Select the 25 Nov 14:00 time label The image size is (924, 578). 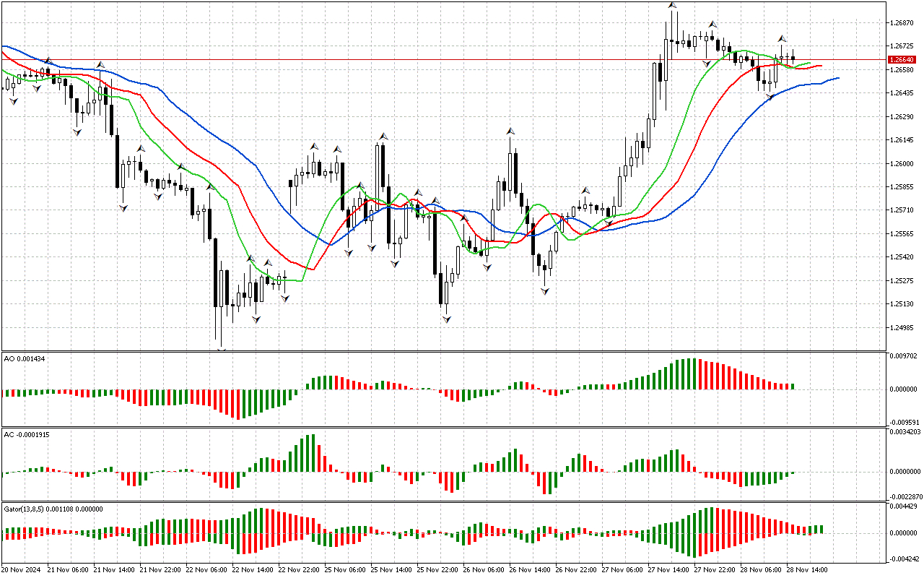coord(391,569)
